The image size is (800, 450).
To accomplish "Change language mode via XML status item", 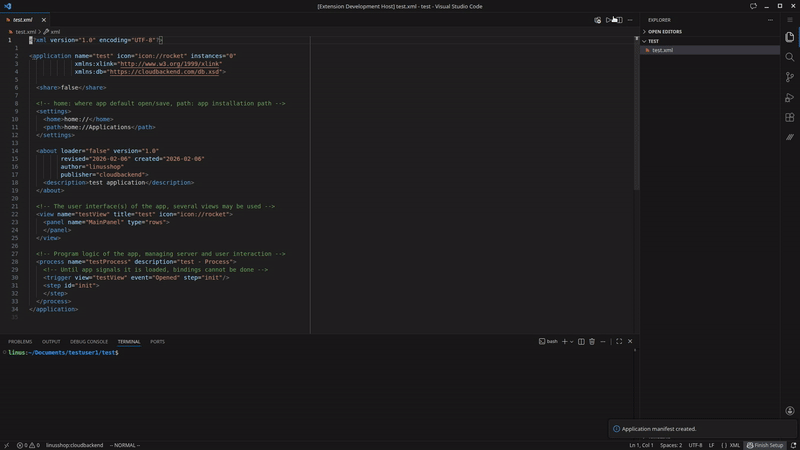I will tap(735, 445).
